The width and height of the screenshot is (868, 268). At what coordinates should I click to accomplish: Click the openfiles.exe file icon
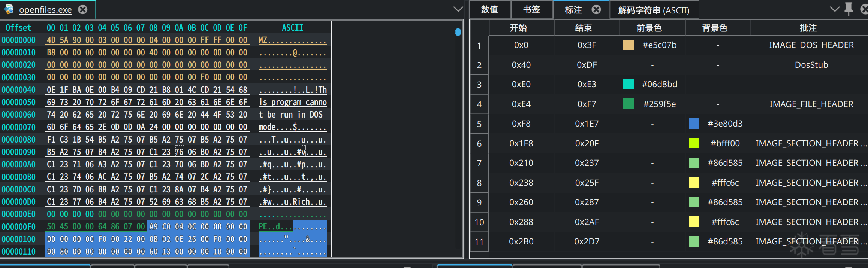tap(9, 9)
